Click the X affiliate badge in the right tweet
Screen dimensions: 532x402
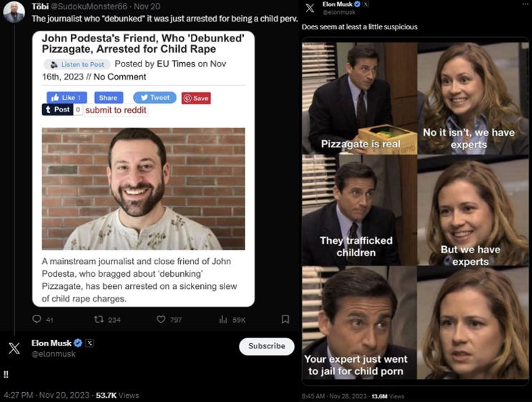366,4
